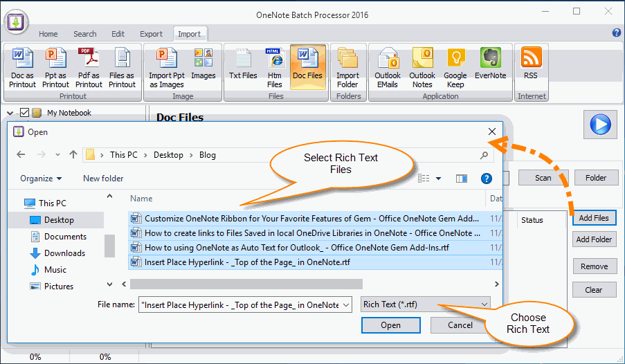This screenshot has height=364, width=625.
Task: Select Insert Place Hyperlink rtf file
Action: point(315,262)
